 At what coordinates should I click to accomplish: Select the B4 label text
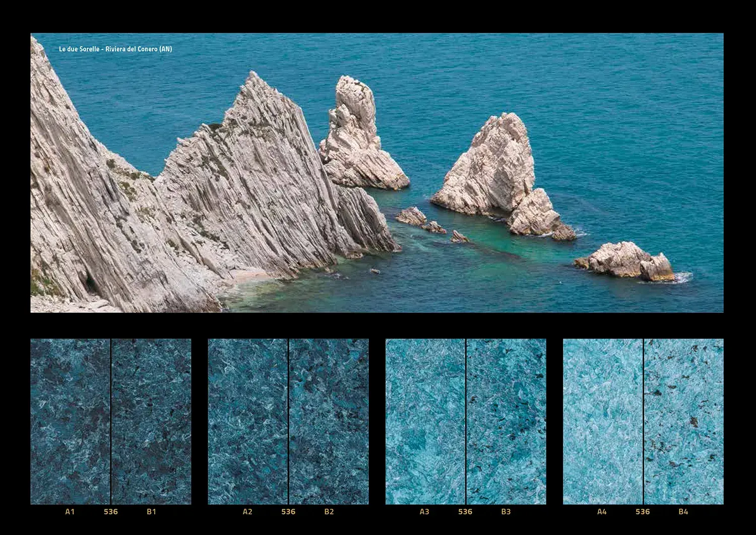click(x=683, y=512)
